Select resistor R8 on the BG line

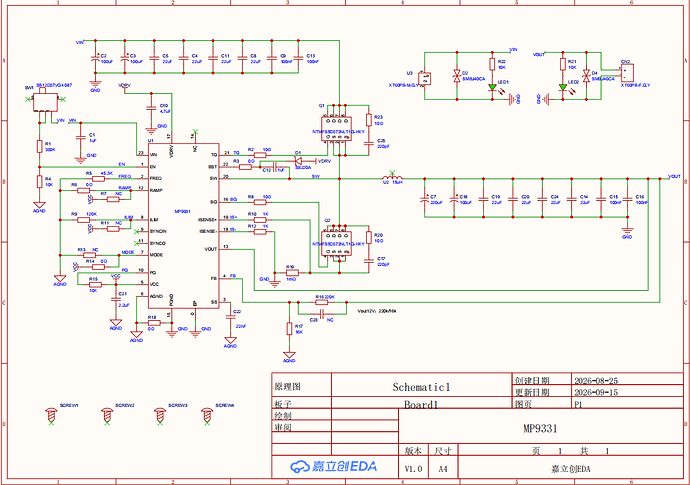point(260,202)
